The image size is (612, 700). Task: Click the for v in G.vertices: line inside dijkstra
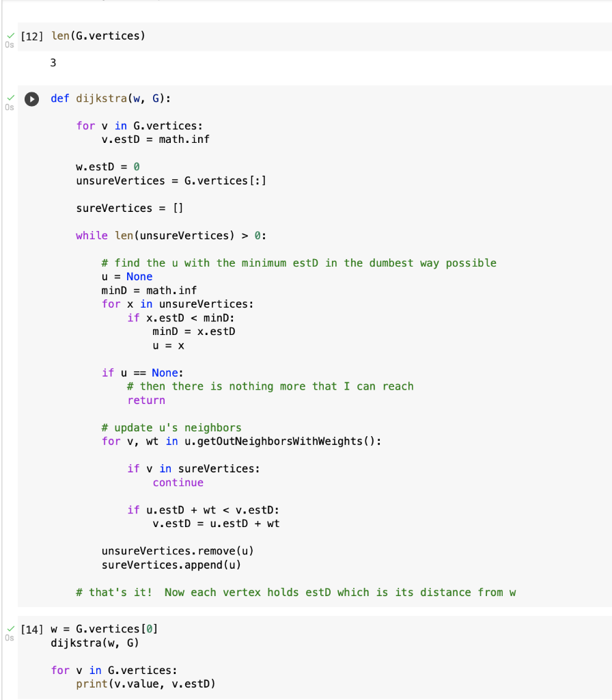139,126
